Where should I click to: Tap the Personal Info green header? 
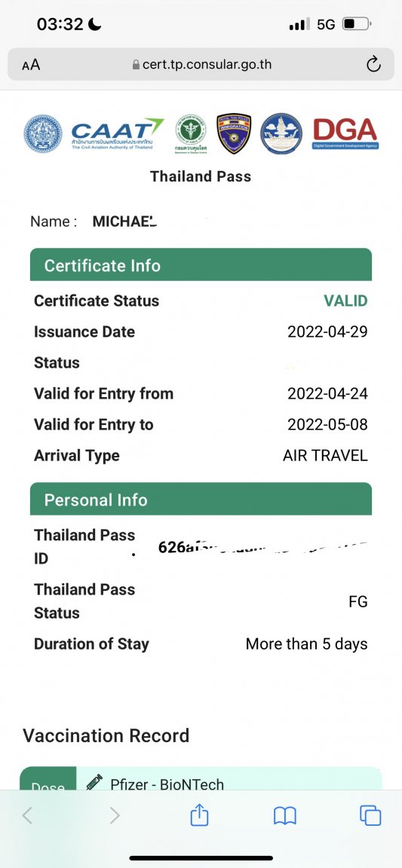tap(201, 500)
